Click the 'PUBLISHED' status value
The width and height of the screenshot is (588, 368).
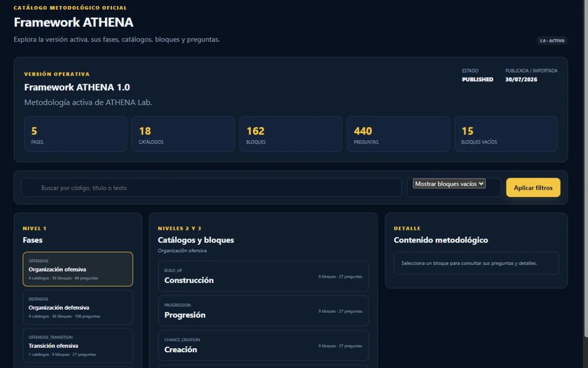[478, 79]
